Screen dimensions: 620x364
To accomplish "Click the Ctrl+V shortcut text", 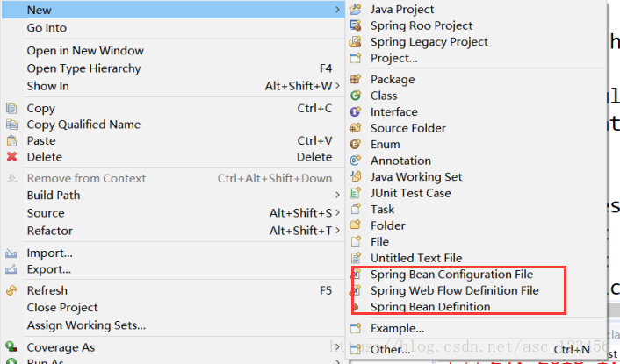I will pos(314,140).
